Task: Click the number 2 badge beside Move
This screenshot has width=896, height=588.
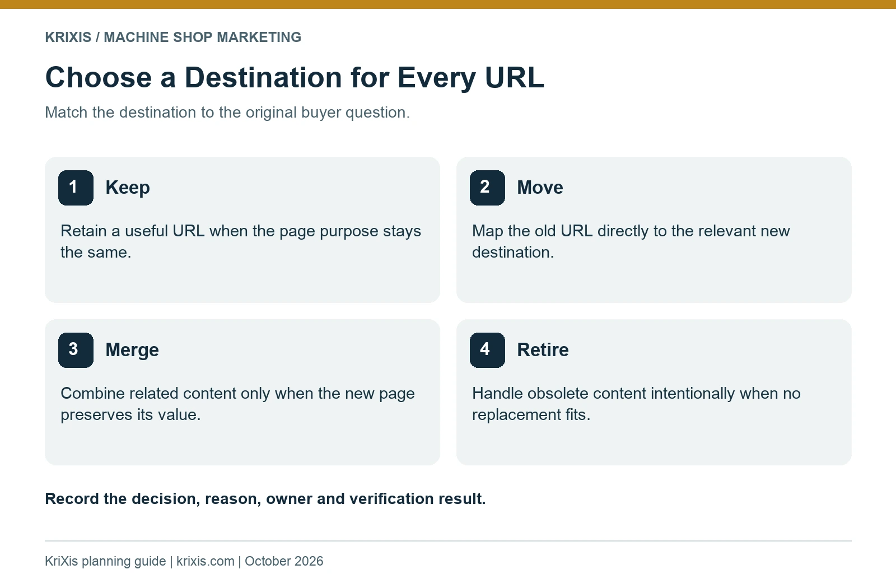Action: [487, 188]
